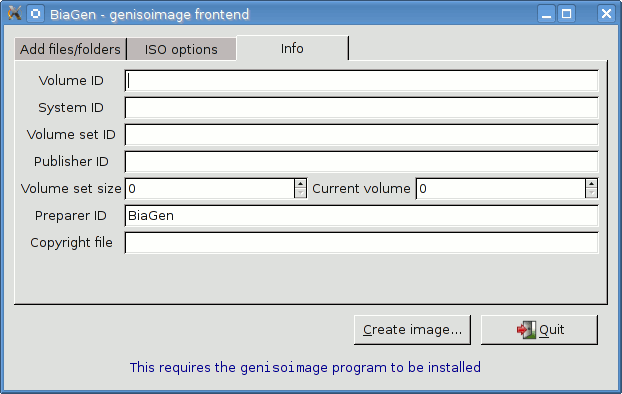Click the Copyright file label
Viewport: 622px width, 394px height.
point(71,242)
